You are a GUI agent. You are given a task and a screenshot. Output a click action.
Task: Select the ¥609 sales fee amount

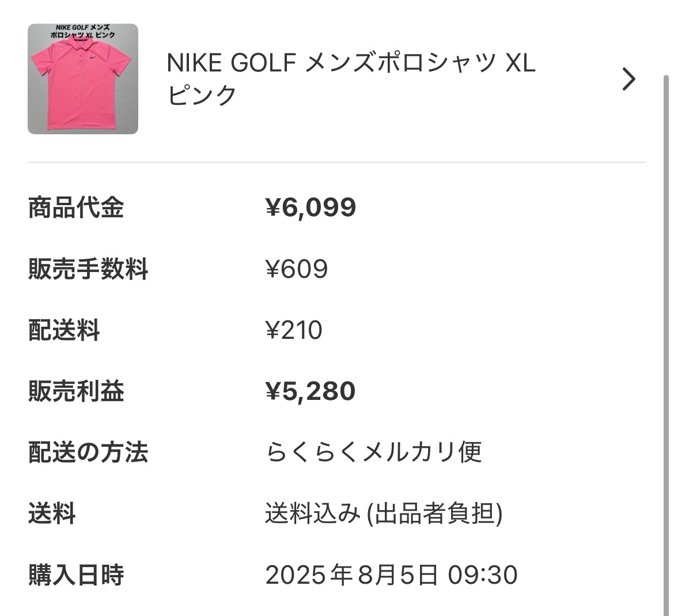(x=297, y=269)
